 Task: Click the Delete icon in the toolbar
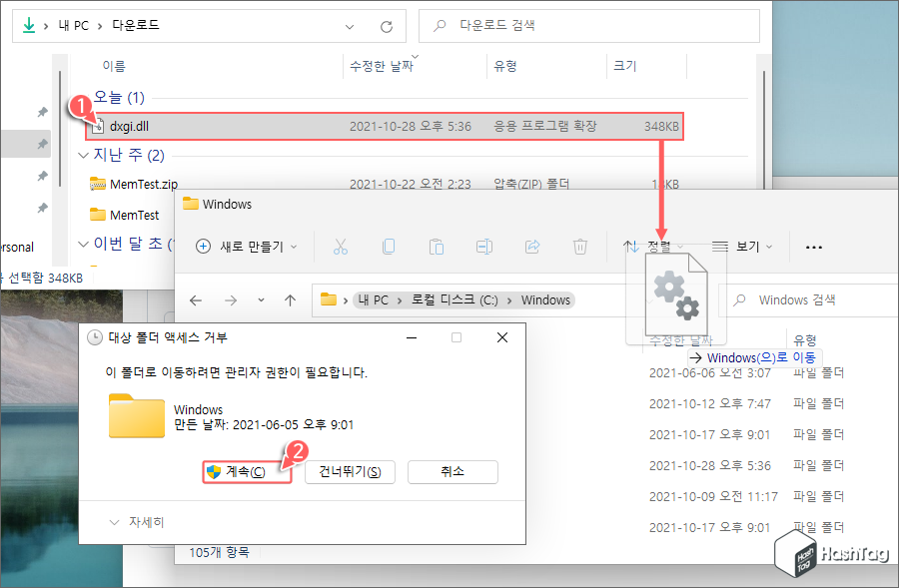580,247
